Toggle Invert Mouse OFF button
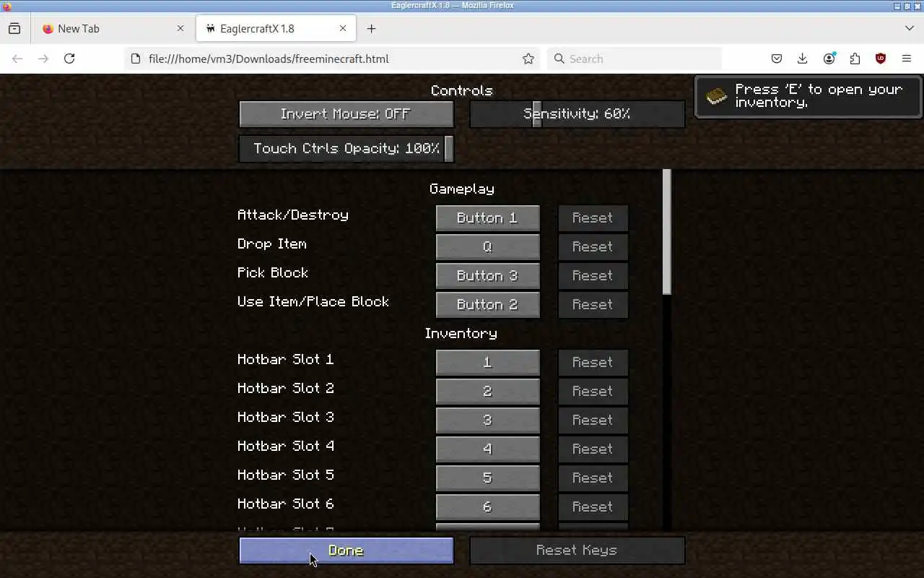Viewport: 924px width, 578px height. (346, 114)
